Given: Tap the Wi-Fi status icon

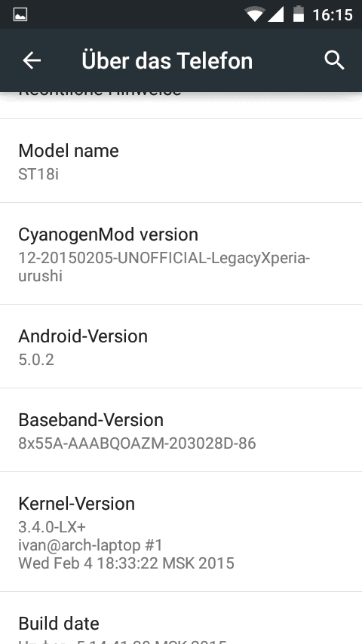Looking at the screenshot, I should [255, 14].
